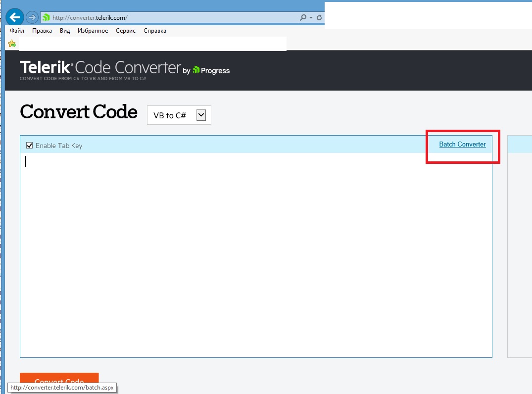Image resolution: width=532 pixels, height=394 pixels.
Task: Open the address bar search dropdown arrow
Action: [x=311, y=18]
